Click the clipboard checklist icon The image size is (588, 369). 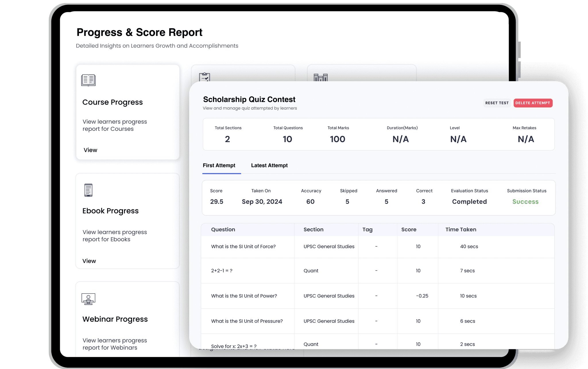coord(204,77)
